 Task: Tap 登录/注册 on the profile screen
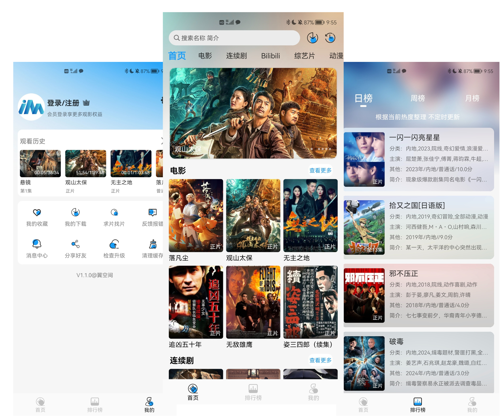coord(63,103)
